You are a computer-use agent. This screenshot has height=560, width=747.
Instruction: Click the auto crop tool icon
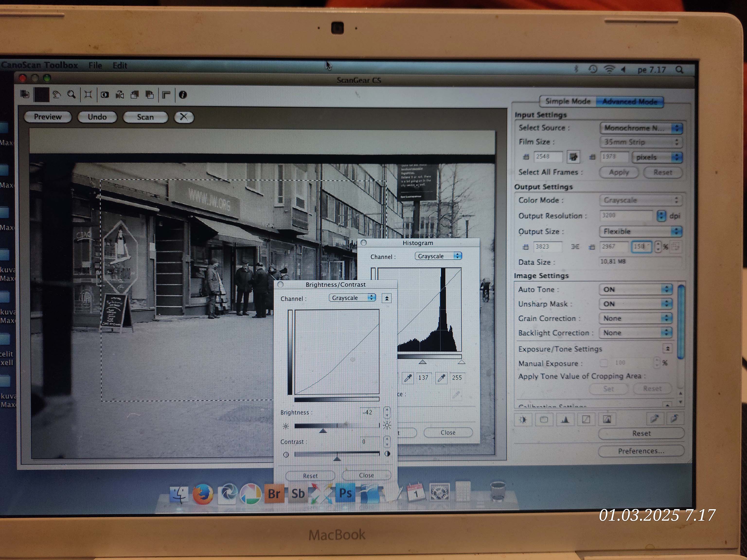[88, 95]
